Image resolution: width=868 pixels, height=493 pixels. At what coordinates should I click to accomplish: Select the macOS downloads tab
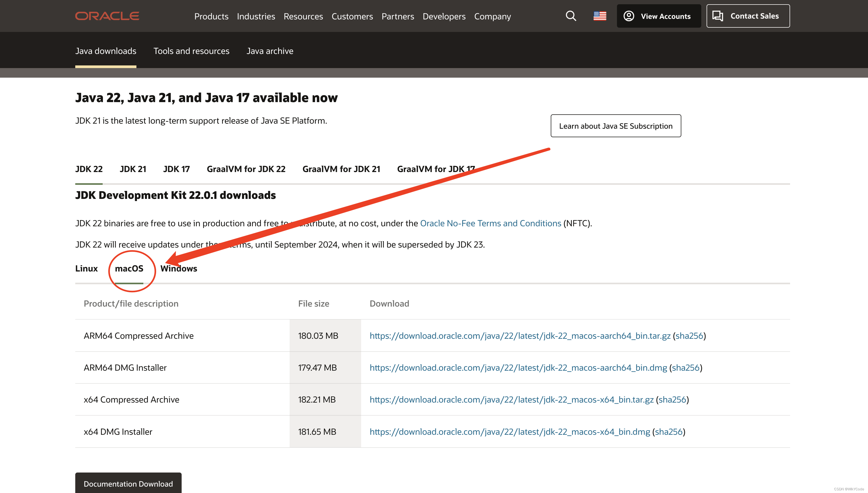pos(129,269)
